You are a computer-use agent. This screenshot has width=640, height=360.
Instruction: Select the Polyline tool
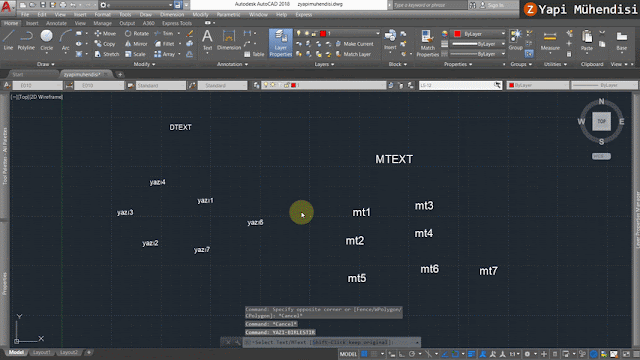26,40
